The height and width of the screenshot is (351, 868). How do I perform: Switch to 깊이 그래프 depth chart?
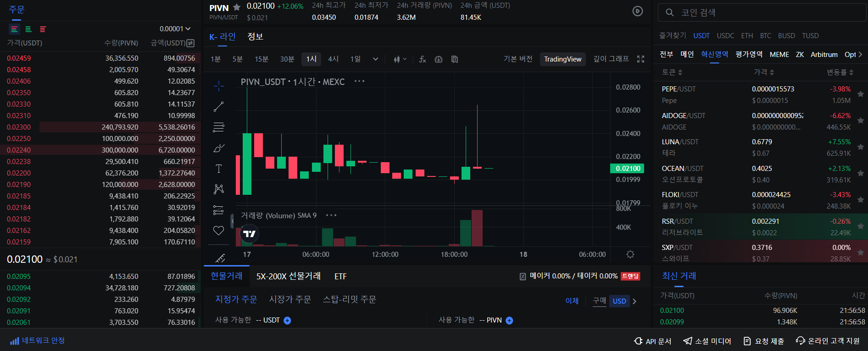611,59
